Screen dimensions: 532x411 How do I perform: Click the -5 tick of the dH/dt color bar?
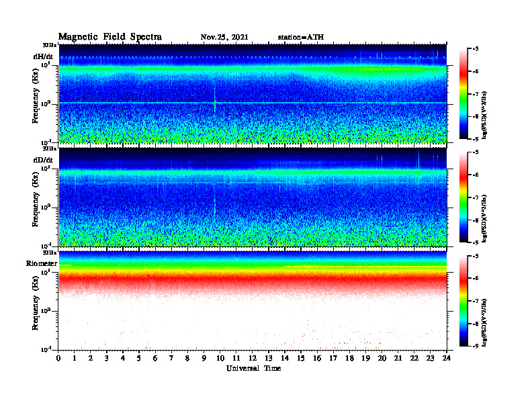coord(476,49)
